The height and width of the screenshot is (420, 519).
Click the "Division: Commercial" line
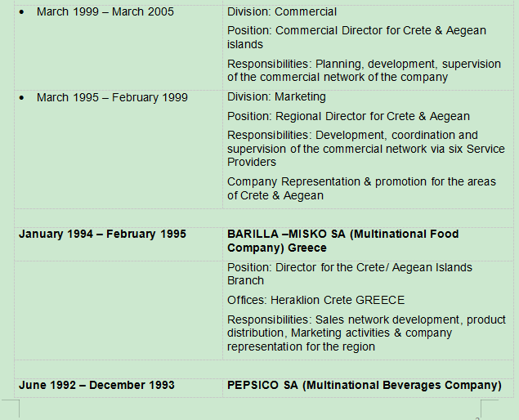point(282,12)
